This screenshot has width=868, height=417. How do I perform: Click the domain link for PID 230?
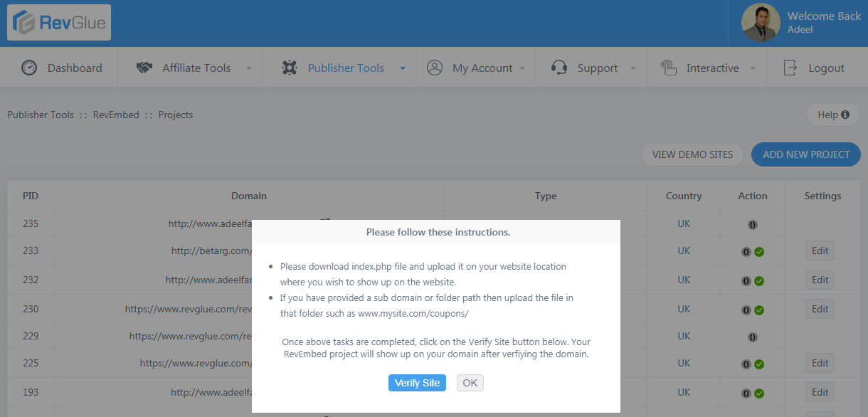click(189, 309)
